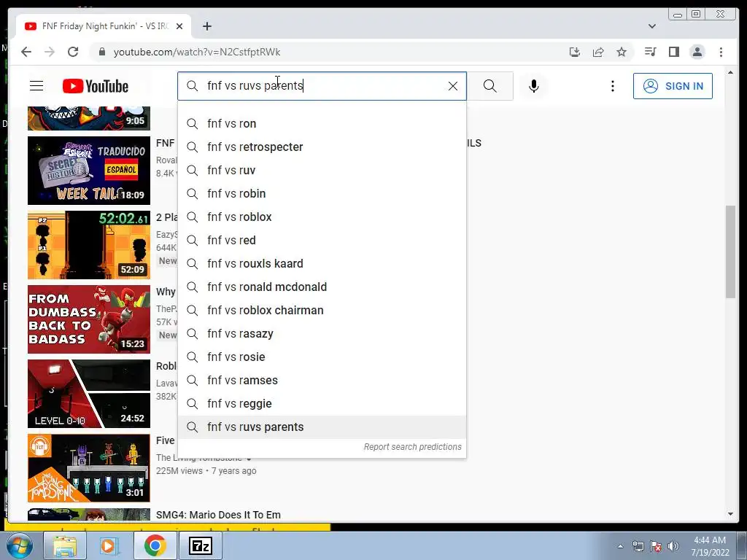Pick the "fnf vs rouxls kaard" suggestion
747x560 pixels.
pyautogui.click(x=322, y=263)
